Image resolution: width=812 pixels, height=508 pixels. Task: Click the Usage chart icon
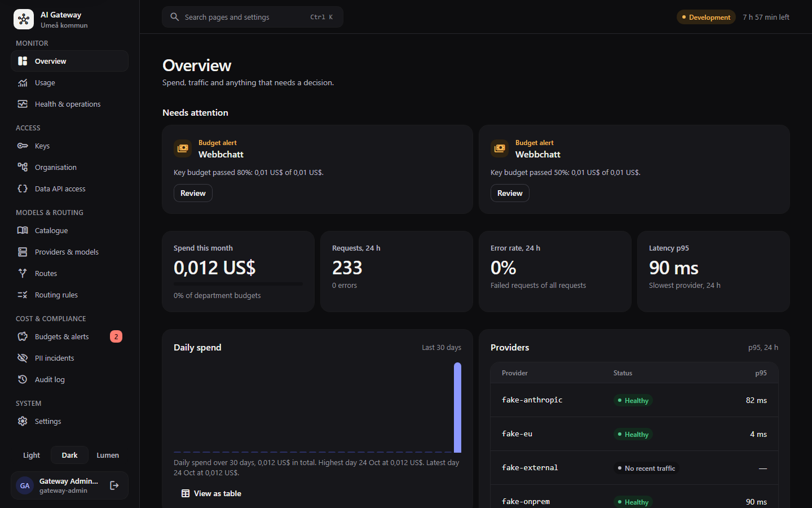click(23, 82)
